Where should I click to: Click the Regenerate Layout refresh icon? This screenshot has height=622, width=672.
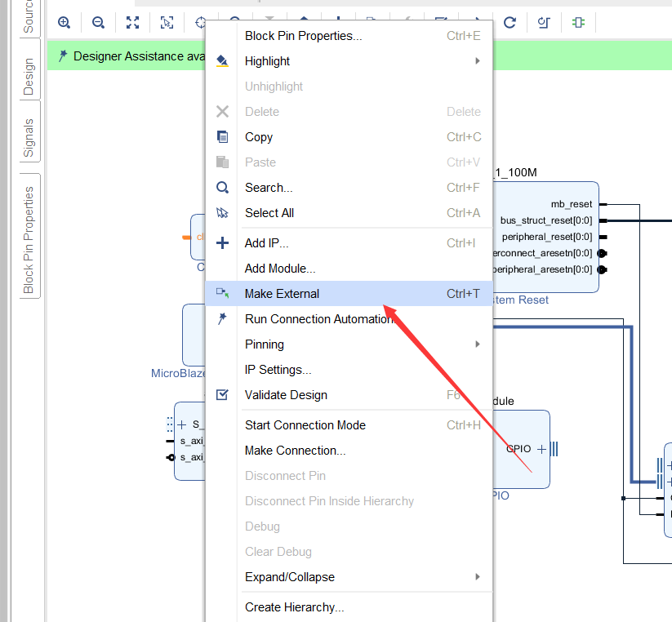(510, 22)
